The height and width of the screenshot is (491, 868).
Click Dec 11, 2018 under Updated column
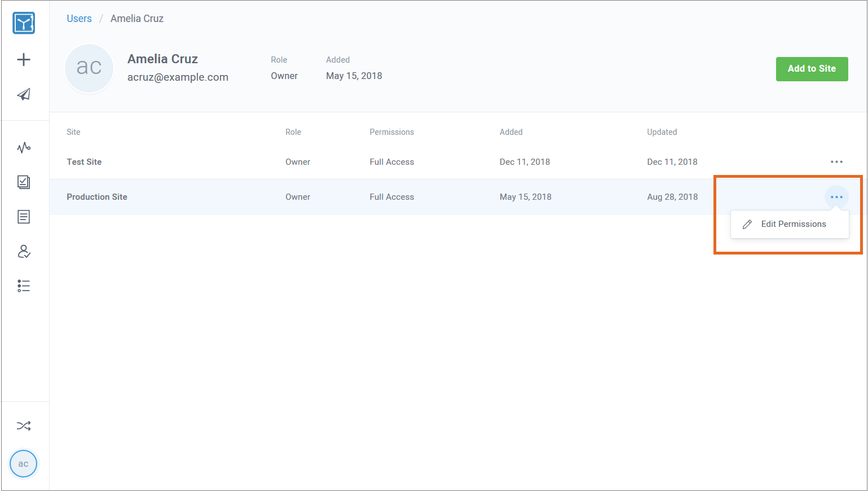(672, 162)
